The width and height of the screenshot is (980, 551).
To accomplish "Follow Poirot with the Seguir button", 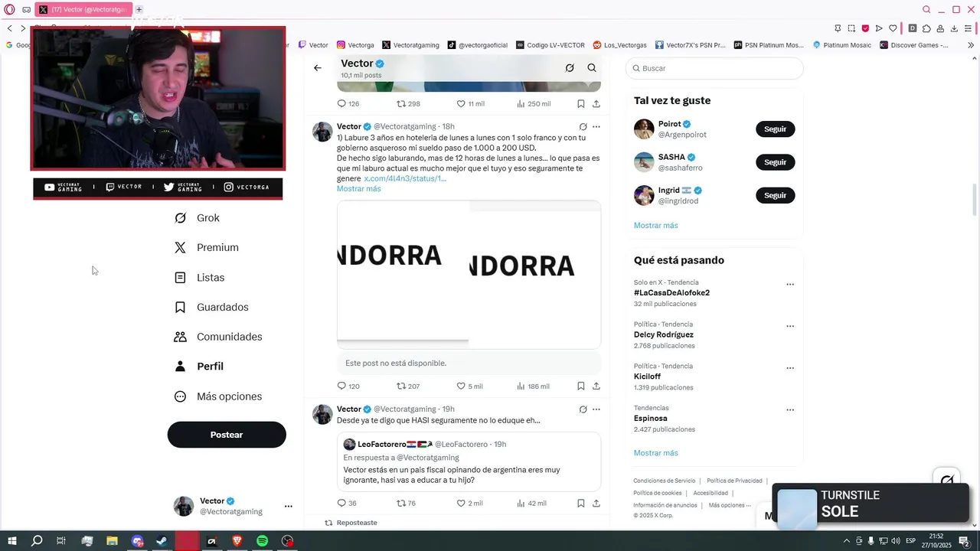I will [775, 129].
